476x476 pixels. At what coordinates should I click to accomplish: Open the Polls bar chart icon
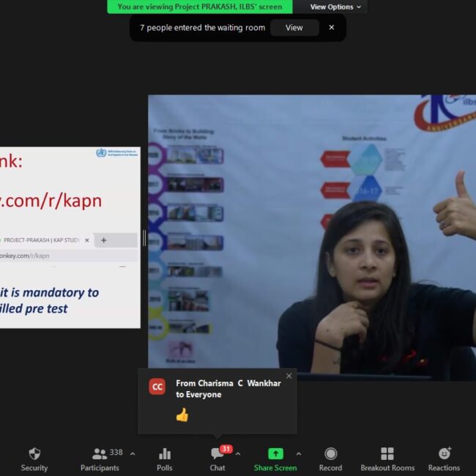[x=164, y=458]
